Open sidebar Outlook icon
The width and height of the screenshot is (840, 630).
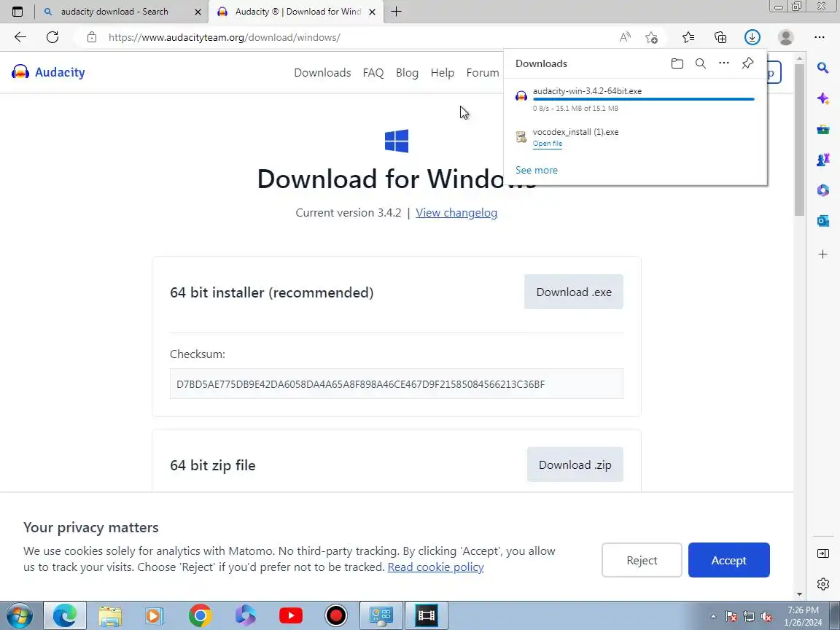pos(822,221)
